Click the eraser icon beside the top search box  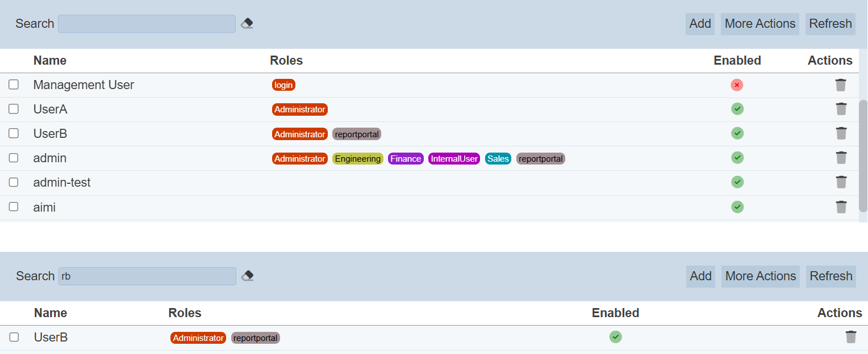[247, 23]
